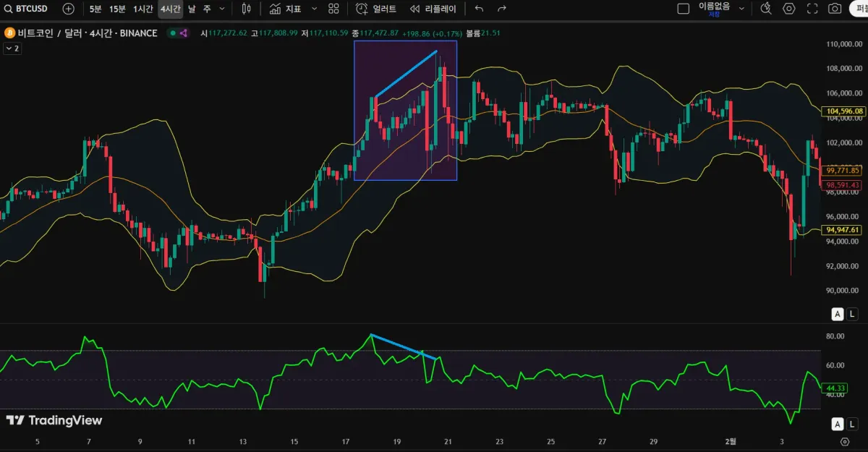The image size is (868, 452).
Task: Click the 21 date label on time axis
Action: coord(448,441)
